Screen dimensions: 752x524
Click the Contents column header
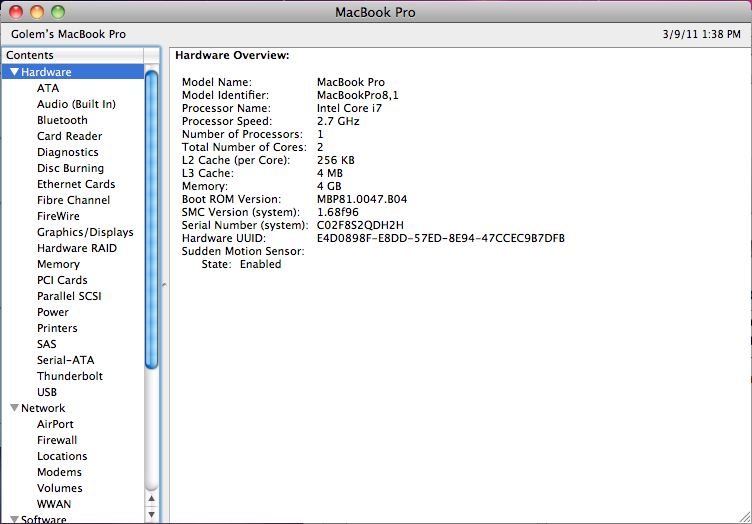73,55
